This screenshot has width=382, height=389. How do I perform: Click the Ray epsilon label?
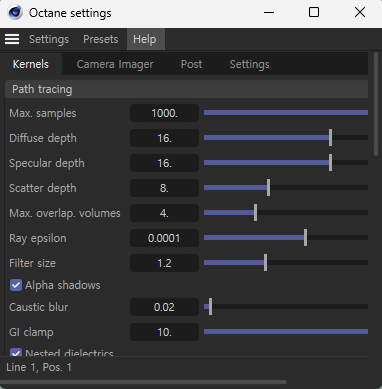coord(38,238)
